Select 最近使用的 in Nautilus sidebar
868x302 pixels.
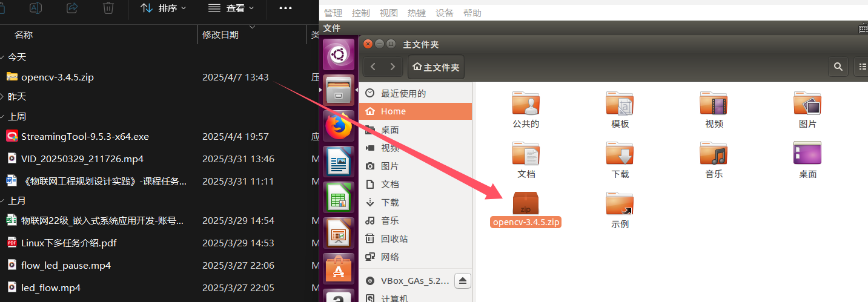(x=416, y=93)
